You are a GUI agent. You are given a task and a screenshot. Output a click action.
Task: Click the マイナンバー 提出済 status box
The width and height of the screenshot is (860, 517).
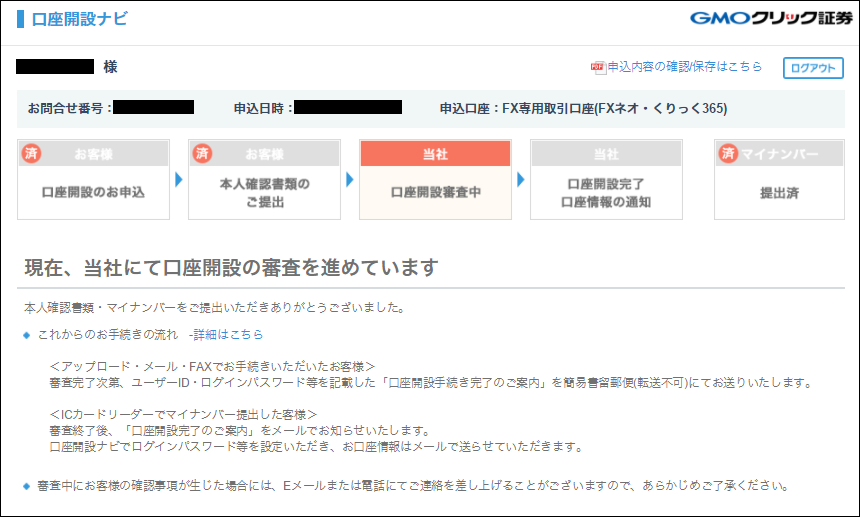tap(779, 179)
